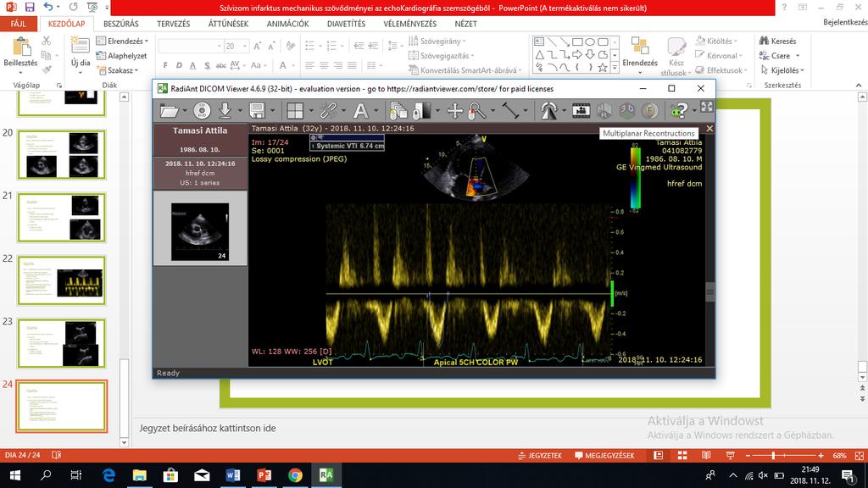The image size is (868, 488).
Task: Open the window level presets dropdown arrow
Action: tap(437, 111)
